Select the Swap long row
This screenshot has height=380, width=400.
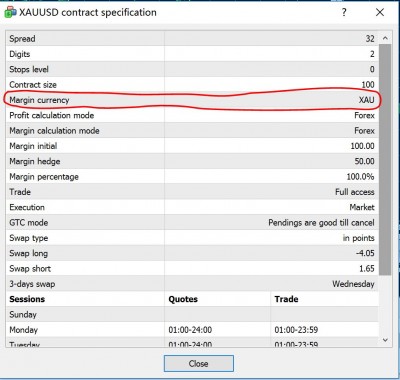192,253
